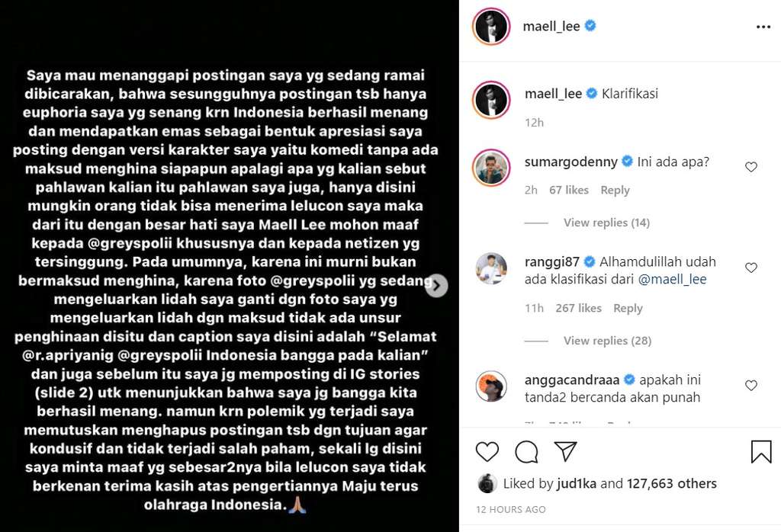Open the three-dot more options menu
781x532 pixels.
[763, 27]
